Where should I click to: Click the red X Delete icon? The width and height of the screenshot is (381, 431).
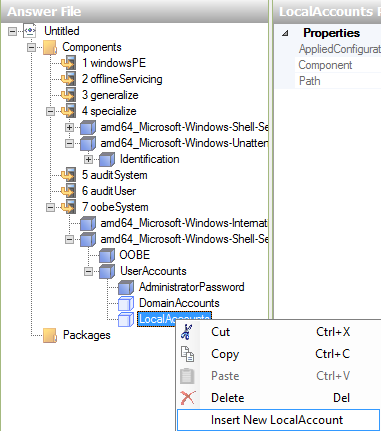(188, 398)
